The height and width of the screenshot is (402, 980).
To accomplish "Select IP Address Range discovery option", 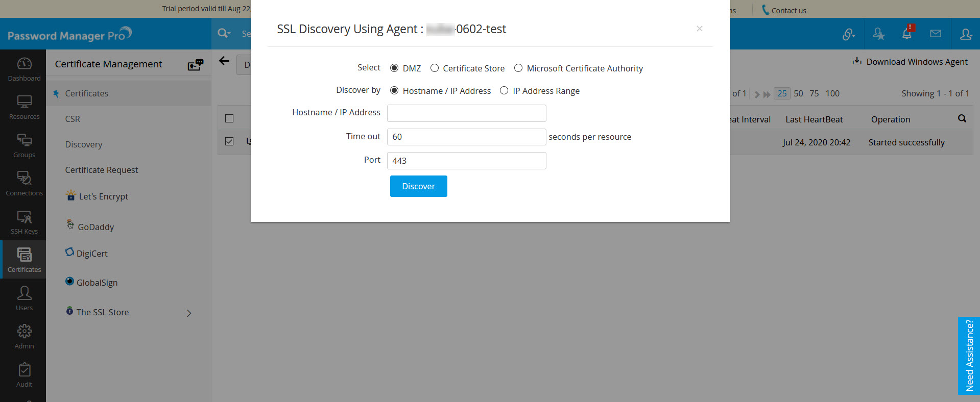I will click(504, 91).
